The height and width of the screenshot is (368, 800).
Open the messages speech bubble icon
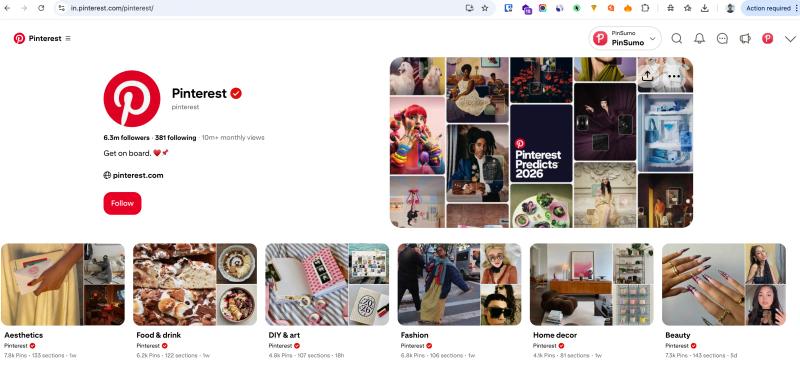point(722,38)
